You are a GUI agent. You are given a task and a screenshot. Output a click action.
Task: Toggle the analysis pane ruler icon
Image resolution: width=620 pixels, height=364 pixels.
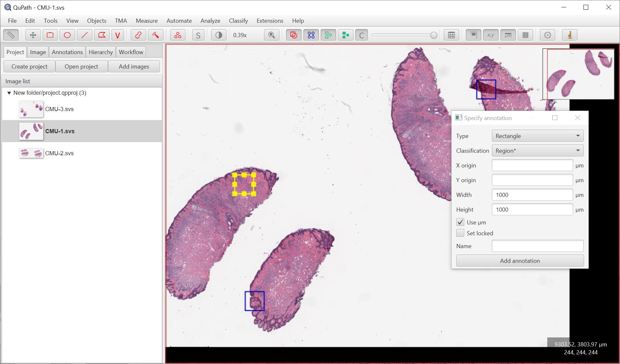[x=11, y=35]
